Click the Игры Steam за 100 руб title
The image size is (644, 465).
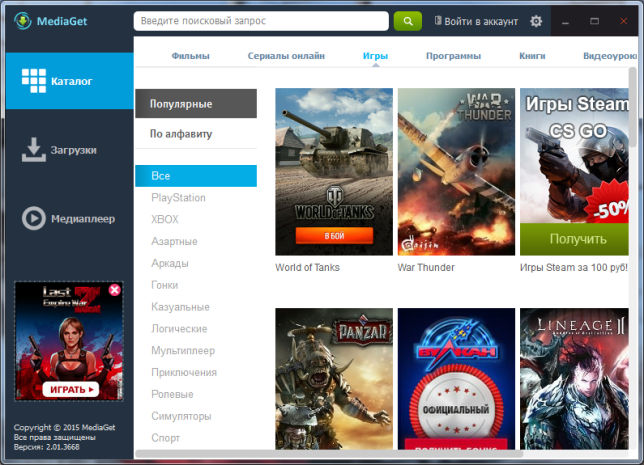[x=574, y=267]
